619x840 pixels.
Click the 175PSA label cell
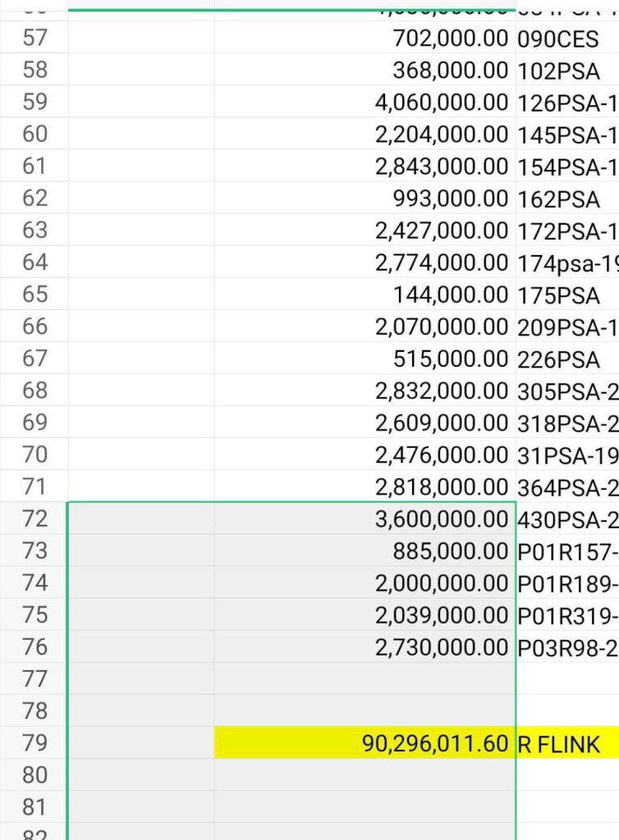point(566,294)
